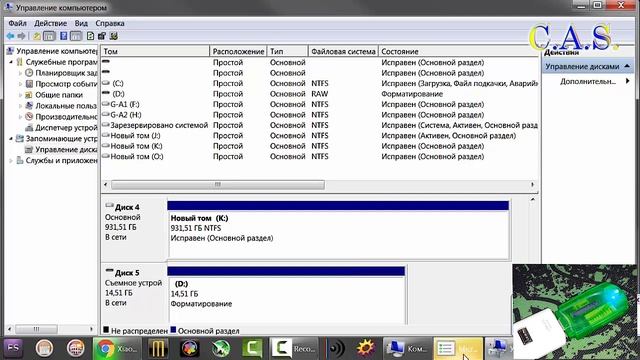Screen dimensions: 640x360
Task: Open the green Camtasia taskbar icon
Action: [x=253, y=349]
